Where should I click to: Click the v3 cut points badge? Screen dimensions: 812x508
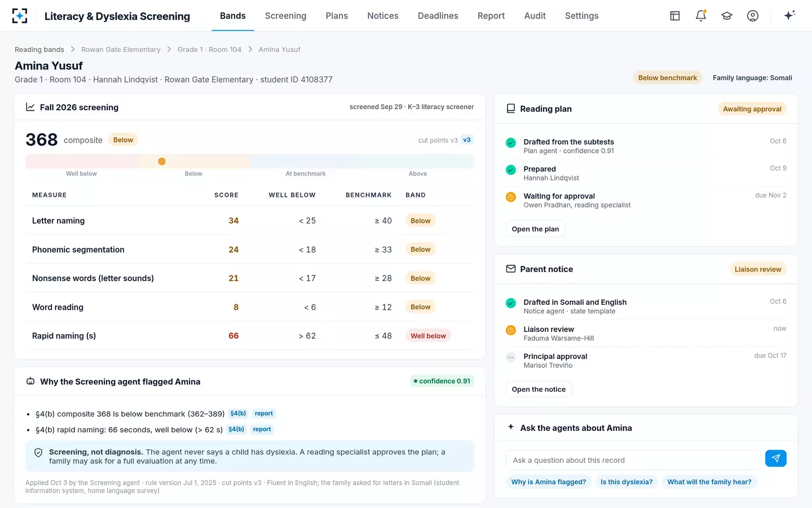467,140
